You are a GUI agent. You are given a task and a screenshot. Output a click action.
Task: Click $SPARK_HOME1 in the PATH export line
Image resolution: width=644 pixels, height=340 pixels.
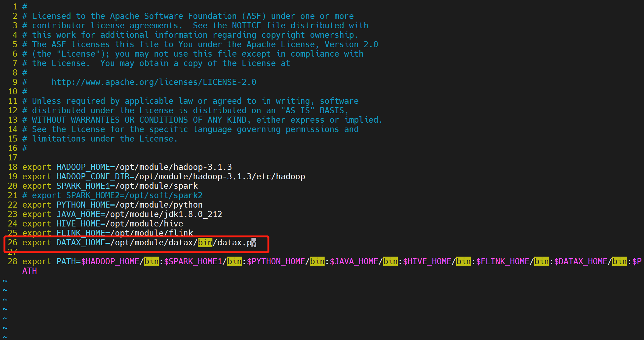coord(193,261)
